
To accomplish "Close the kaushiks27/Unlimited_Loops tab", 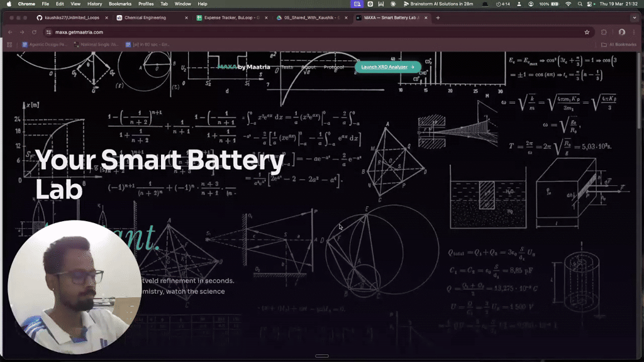I will (x=106, y=18).
